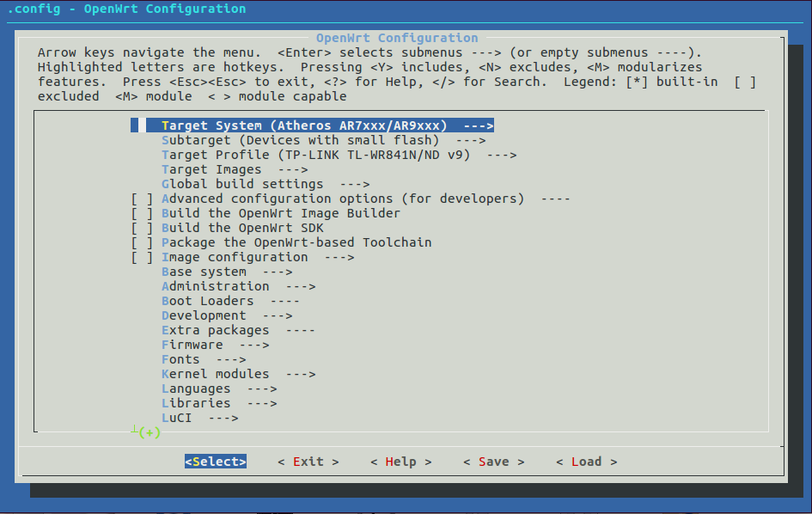Image resolution: width=812 pixels, height=514 pixels.
Task: Expand the Development submenu
Action: tap(227, 315)
